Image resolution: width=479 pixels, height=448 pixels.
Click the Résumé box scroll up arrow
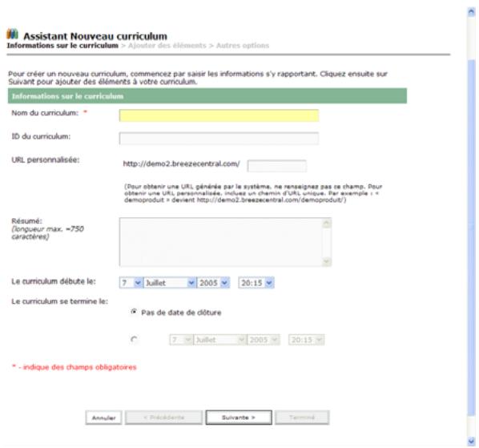pos(327,224)
